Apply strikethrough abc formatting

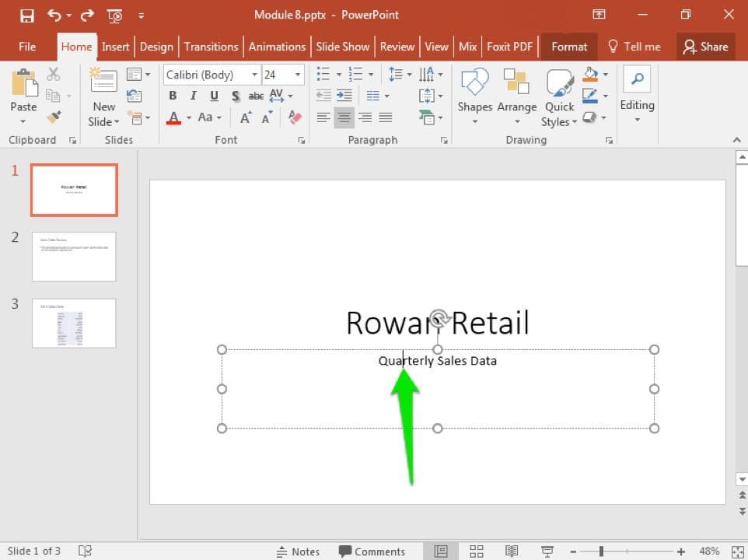[x=256, y=96]
